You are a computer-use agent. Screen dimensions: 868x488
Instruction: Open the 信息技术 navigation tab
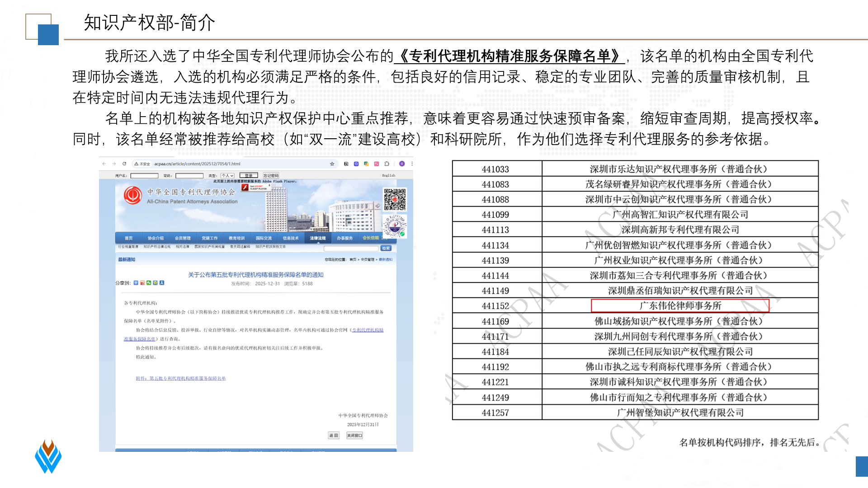[x=291, y=238]
